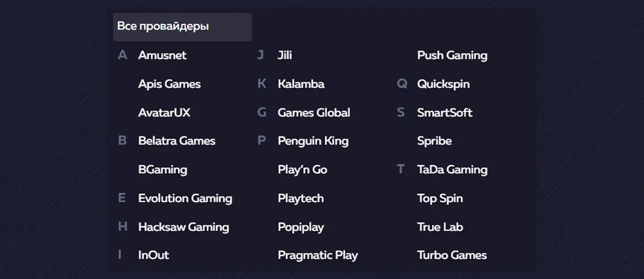
Task: Open Push Gaming provider
Action: (x=452, y=55)
